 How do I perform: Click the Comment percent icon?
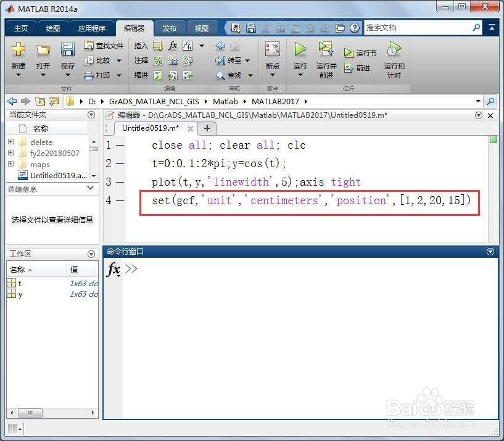tap(158, 60)
